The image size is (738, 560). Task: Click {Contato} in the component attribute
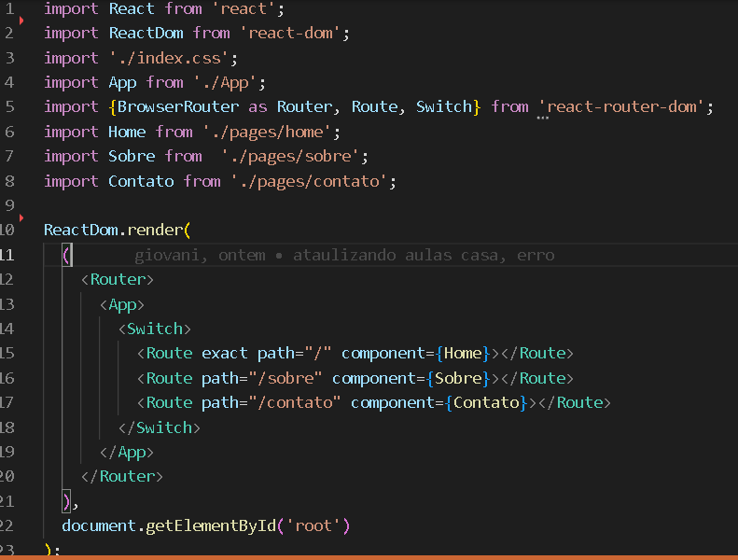(x=486, y=402)
